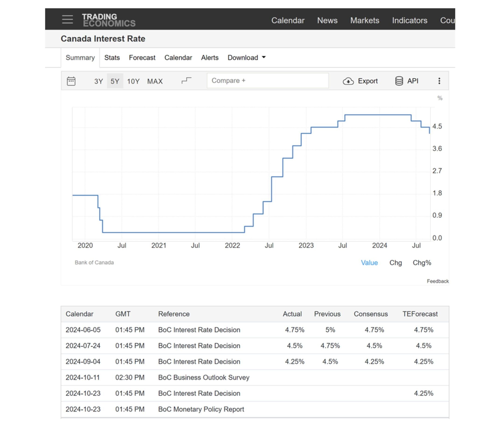Select the 10Y time range
The height and width of the screenshot is (427, 504).
pos(133,81)
